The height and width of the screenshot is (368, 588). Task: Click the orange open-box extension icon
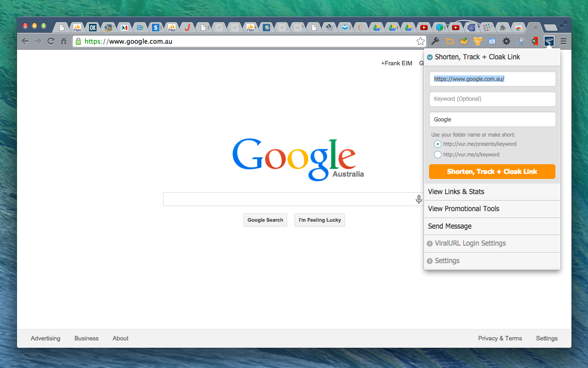tap(463, 41)
